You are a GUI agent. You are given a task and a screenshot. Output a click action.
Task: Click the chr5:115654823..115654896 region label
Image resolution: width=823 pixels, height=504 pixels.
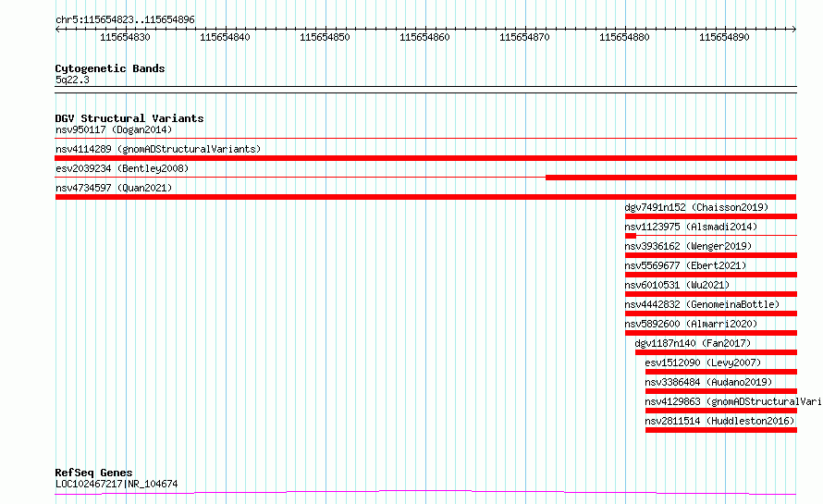click(x=125, y=19)
